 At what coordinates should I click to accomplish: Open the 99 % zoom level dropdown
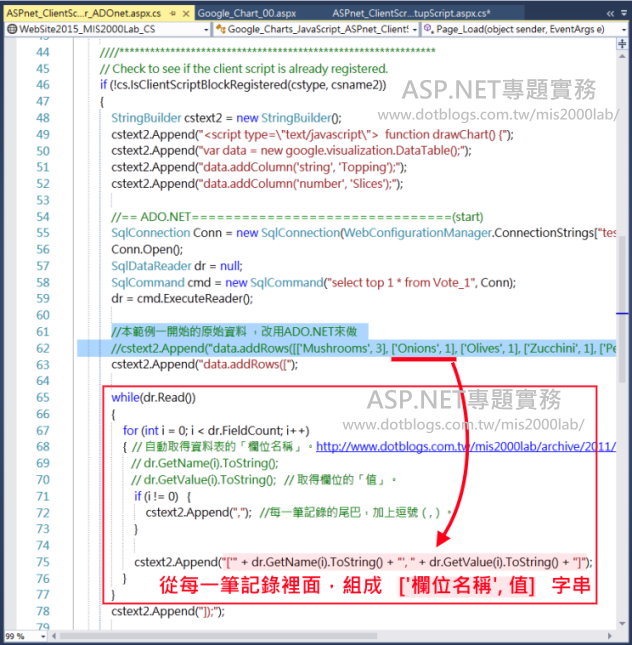[x=43, y=636]
